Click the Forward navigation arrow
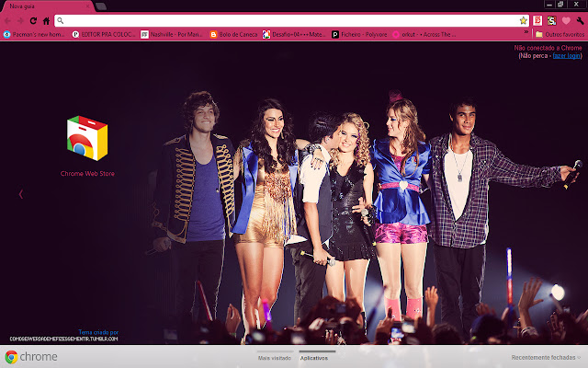 (x=20, y=21)
